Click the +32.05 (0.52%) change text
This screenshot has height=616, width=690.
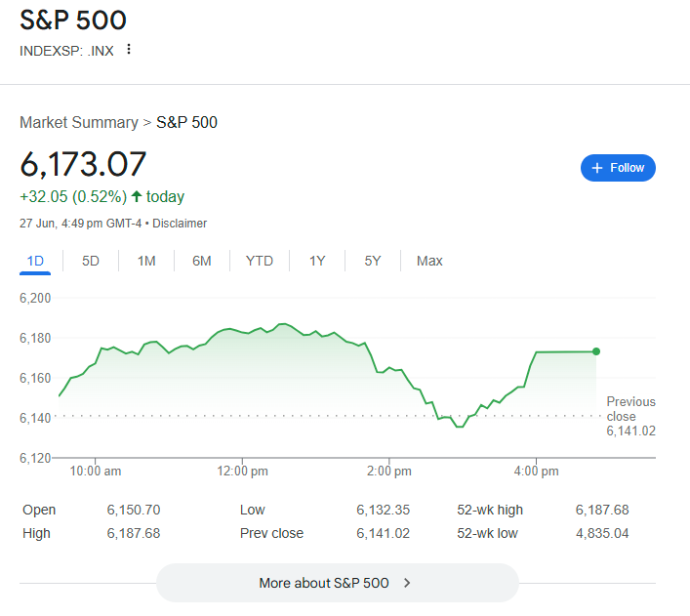(x=73, y=196)
